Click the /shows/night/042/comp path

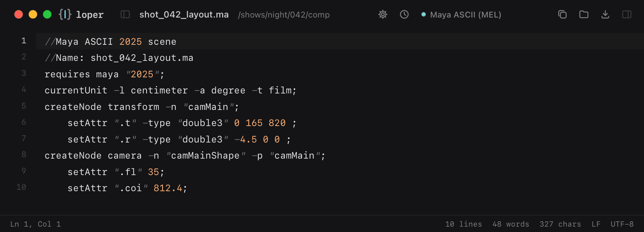284,15
